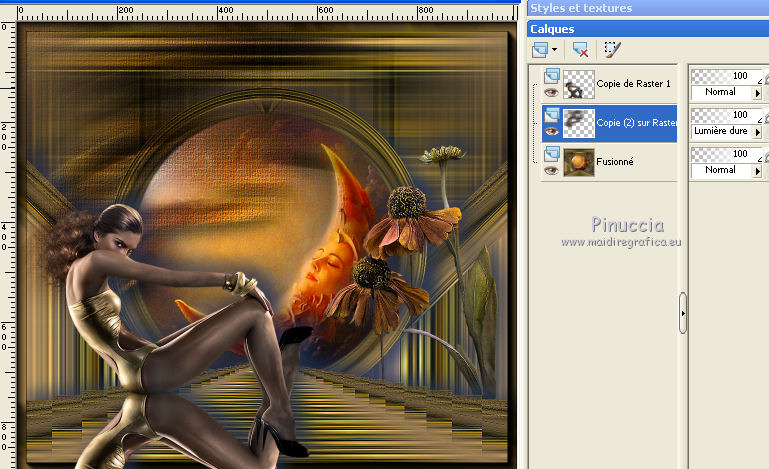Click the Styles et textures panel title
Image resolution: width=769 pixels, height=469 pixels.
coord(581,8)
